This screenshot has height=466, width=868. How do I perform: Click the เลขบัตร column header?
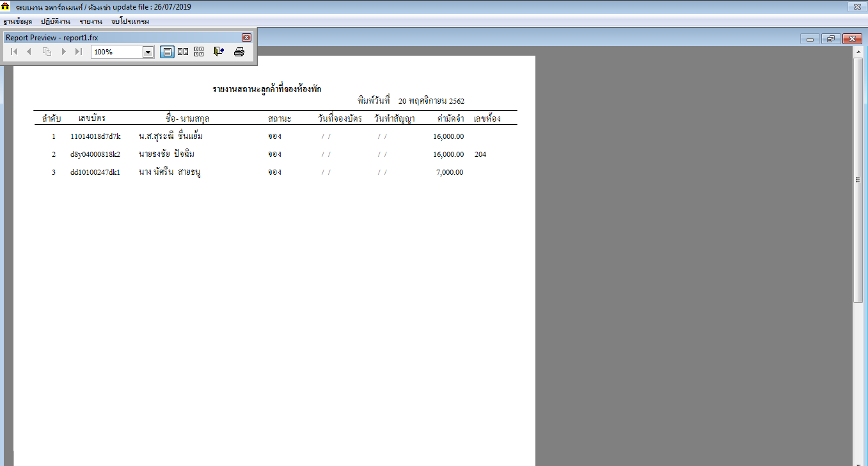tap(92, 118)
